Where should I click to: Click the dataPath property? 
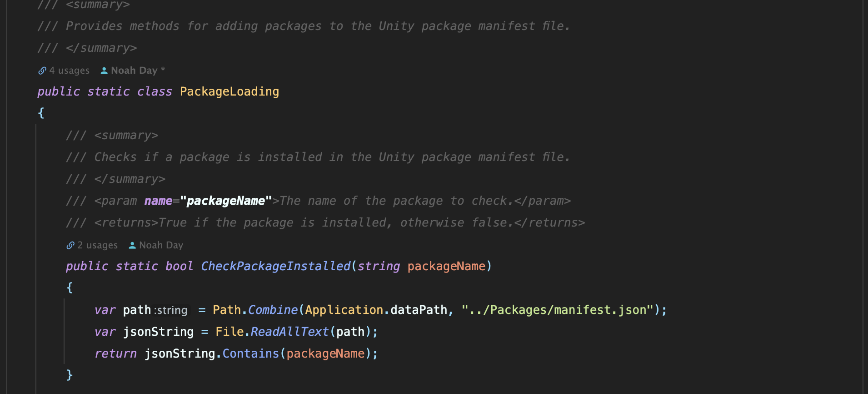(x=419, y=310)
